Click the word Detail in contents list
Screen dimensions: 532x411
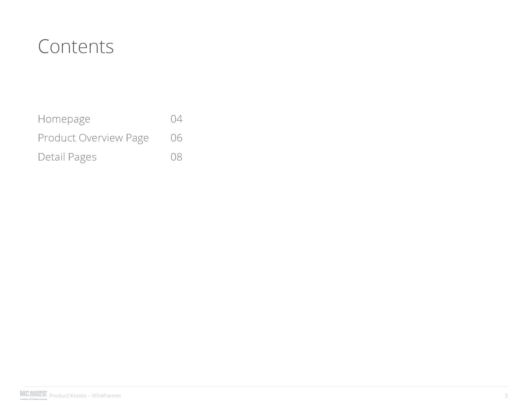tap(52, 157)
